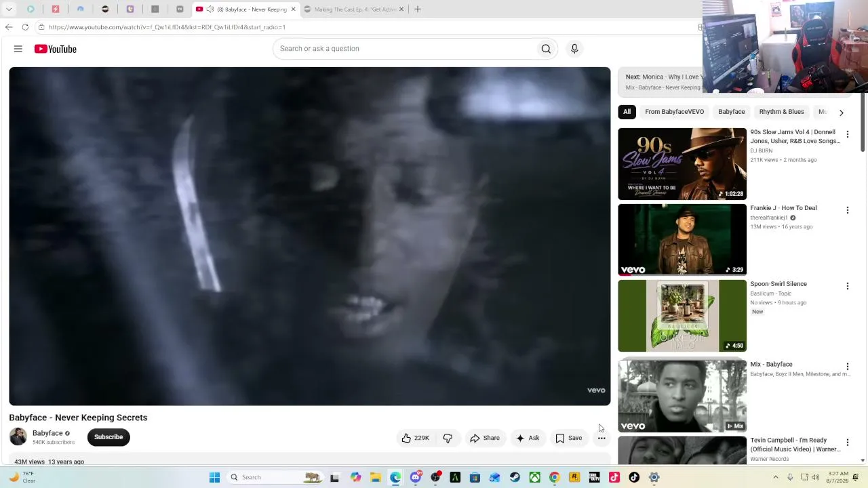Filter by Rhythm & Blues chip
Screen dimensions: 868x488
781,112
